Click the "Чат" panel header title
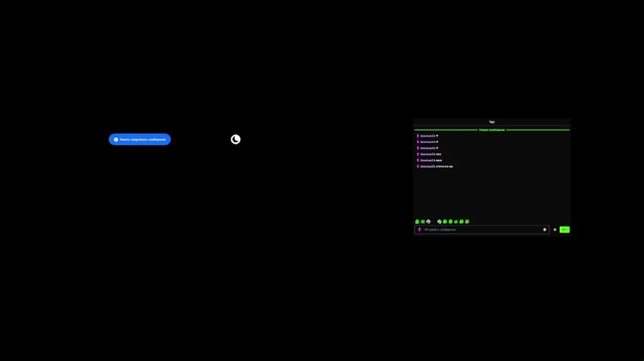The image size is (644, 361). point(492,122)
